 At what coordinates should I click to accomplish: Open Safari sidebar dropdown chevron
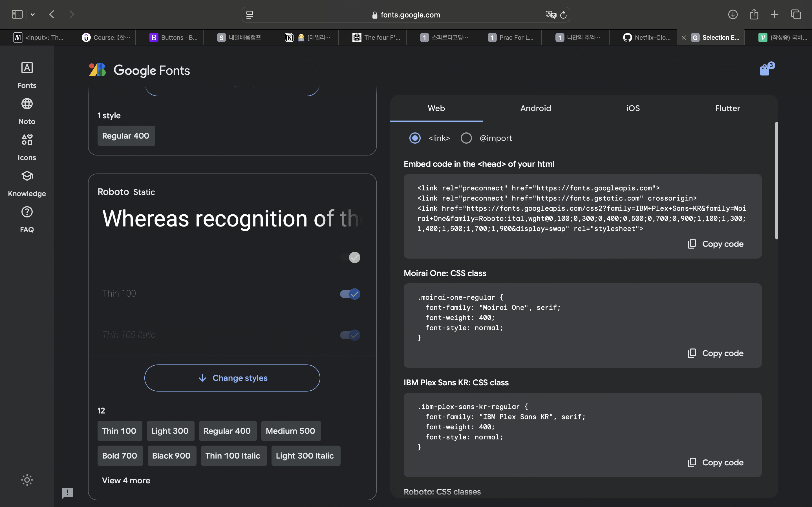pos(32,14)
